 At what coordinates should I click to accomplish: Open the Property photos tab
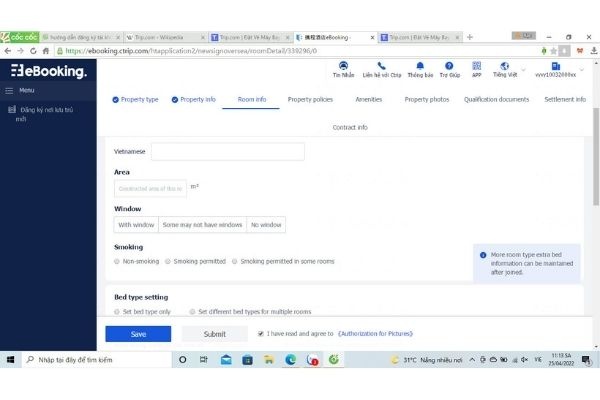click(x=427, y=100)
